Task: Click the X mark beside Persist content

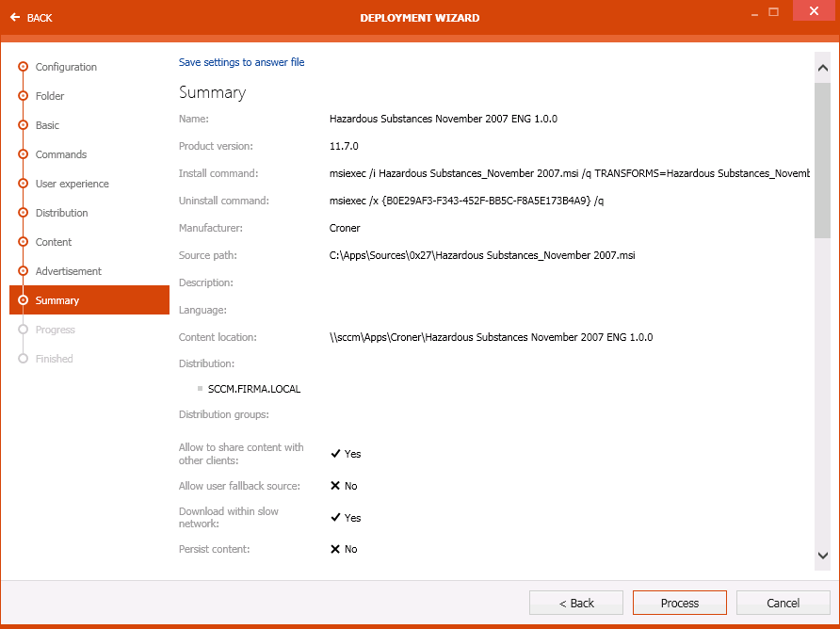Action: click(x=335, y=549)
